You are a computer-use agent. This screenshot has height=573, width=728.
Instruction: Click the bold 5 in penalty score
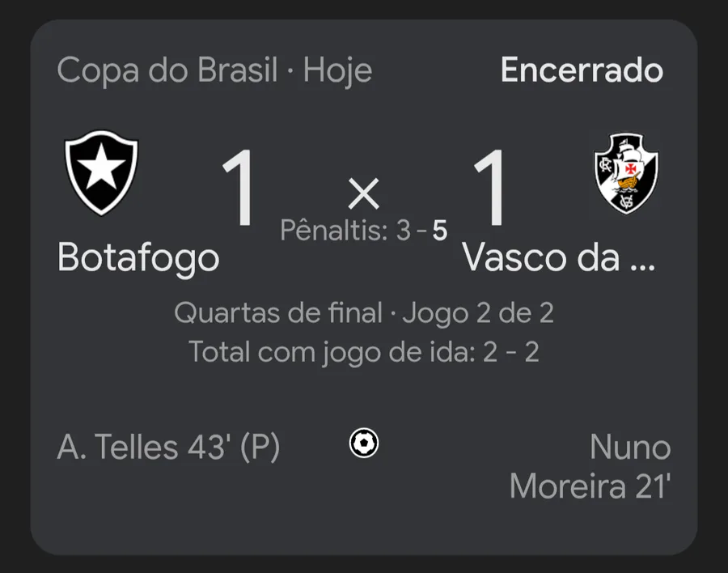pyautogui.click(x=440, y=231)
